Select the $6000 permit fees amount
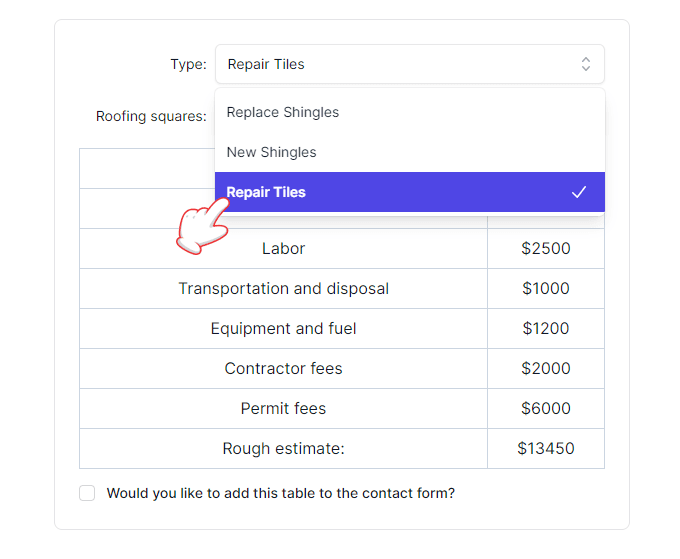Viewport: 680px width, 559px height. (546, 408)
